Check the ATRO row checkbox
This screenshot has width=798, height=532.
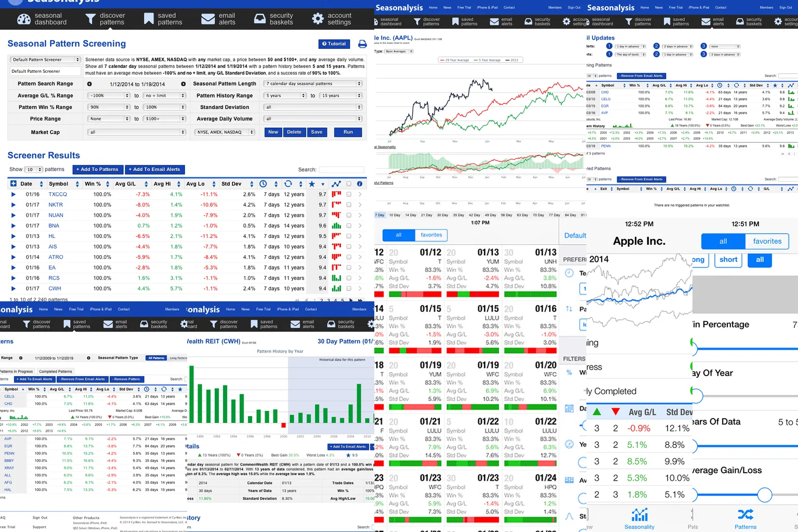click(x=349, y=257)
